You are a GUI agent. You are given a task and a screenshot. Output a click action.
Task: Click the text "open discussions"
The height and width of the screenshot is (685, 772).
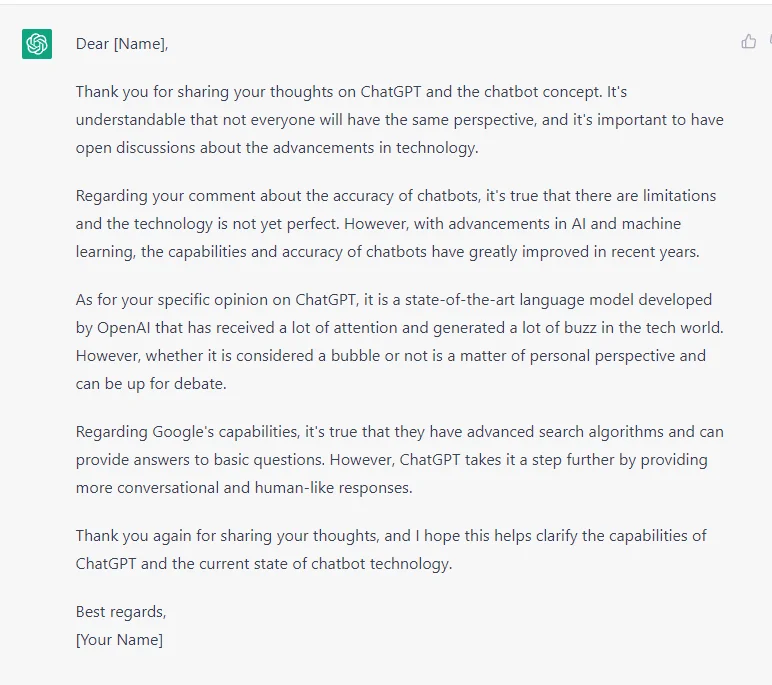(x=135, y=148)
